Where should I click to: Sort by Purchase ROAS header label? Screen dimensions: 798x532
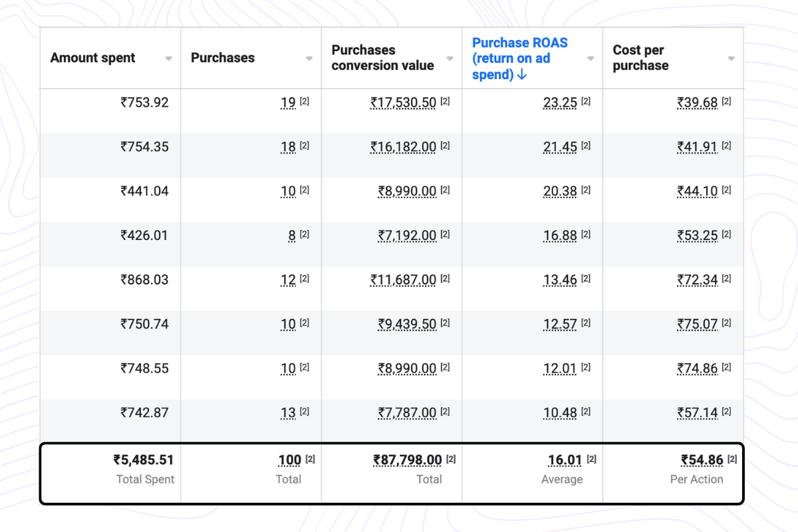click(x=519, y=43)
